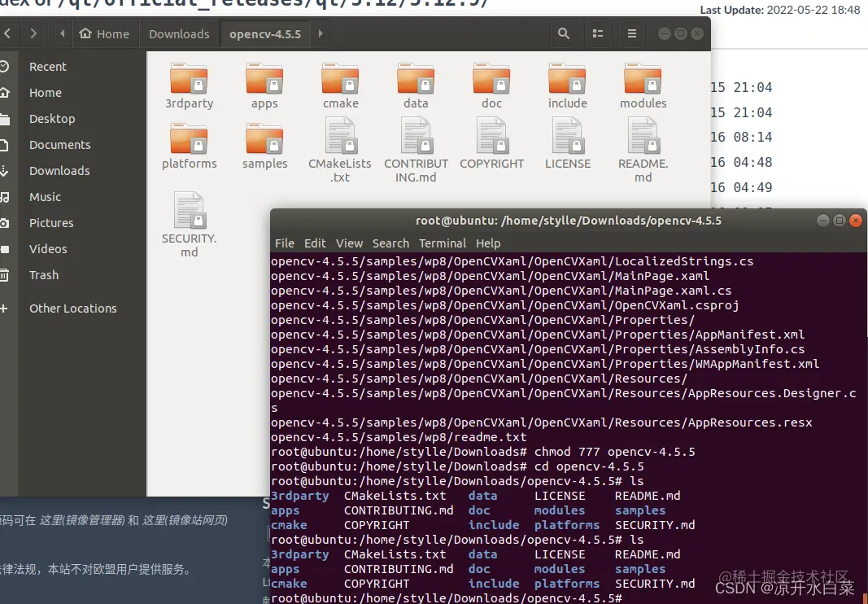Click 'Last Update: 2022-05-22 18:48' text
The image size is (868, 604).
(x=780, y=10)
